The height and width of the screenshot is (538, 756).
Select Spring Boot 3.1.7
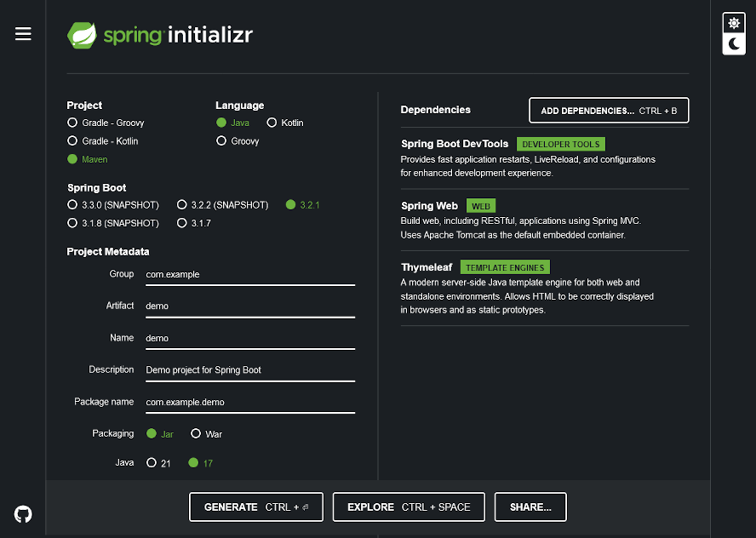tap(194, 223)
